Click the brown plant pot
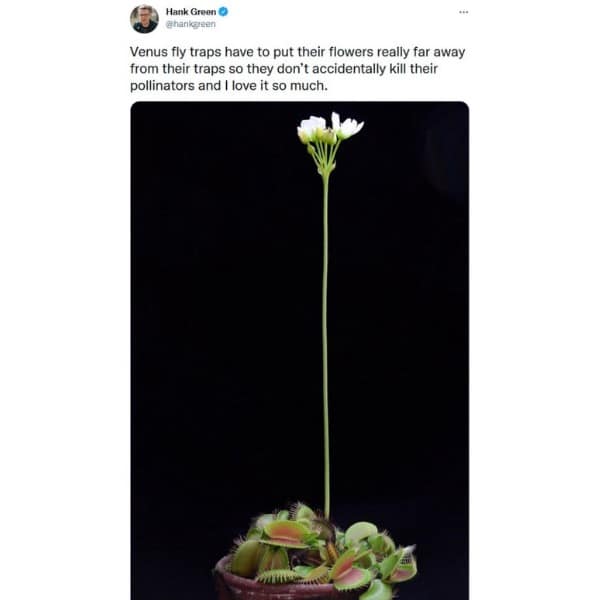This screenshot has height=600, width=600. (235, 583)
